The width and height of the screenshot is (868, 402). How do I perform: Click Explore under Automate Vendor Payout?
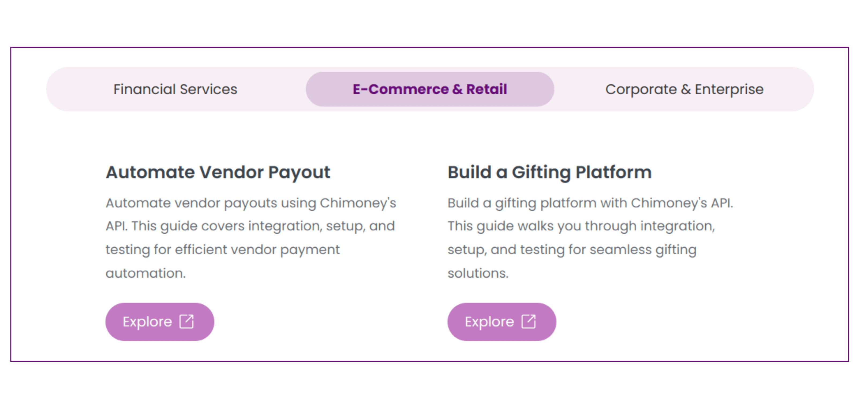tap(160, 321)
